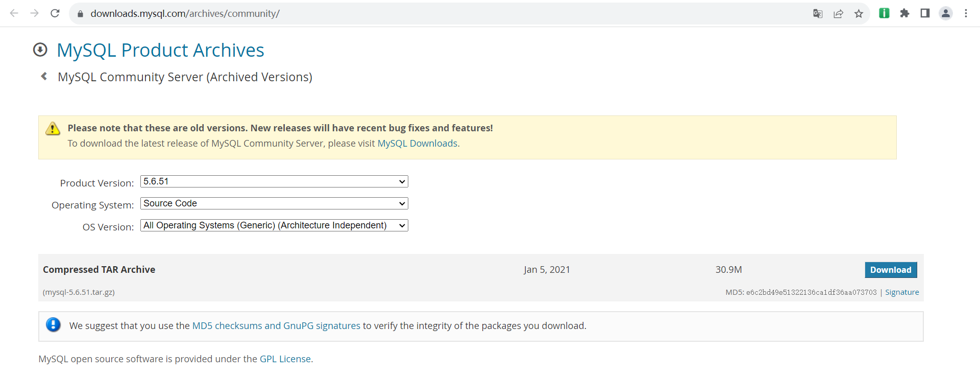Toggle the browser side panel icon

point(925,13)
